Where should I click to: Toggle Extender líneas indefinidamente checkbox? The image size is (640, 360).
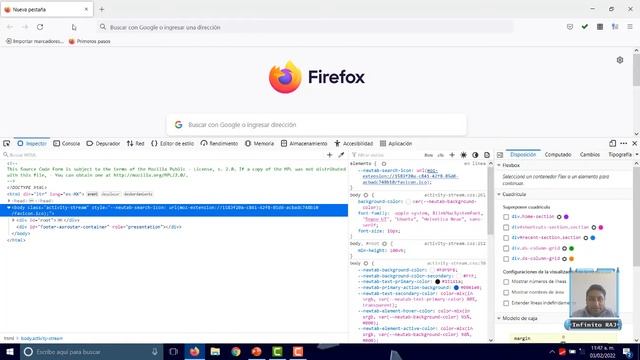click(x=506, y=303)
